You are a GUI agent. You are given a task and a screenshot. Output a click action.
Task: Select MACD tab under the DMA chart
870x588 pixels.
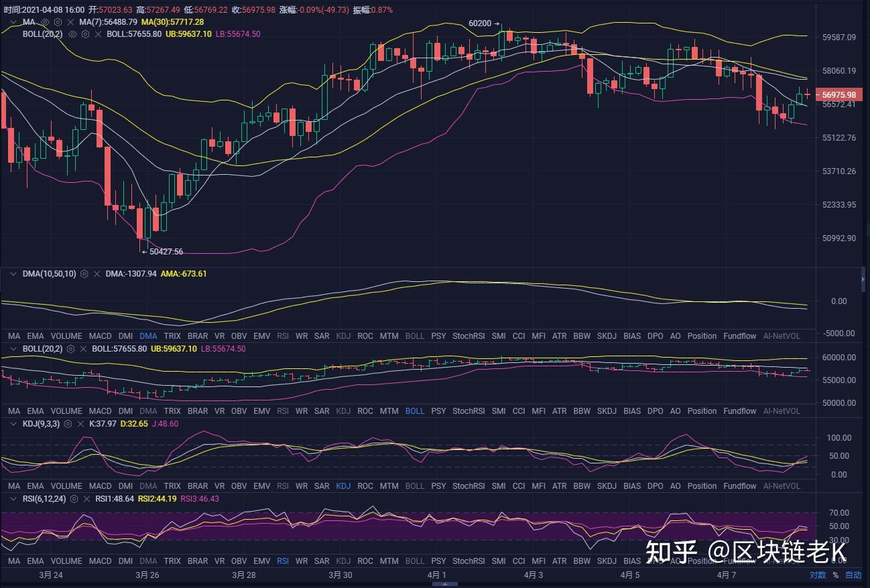click(x=101, y=336)
